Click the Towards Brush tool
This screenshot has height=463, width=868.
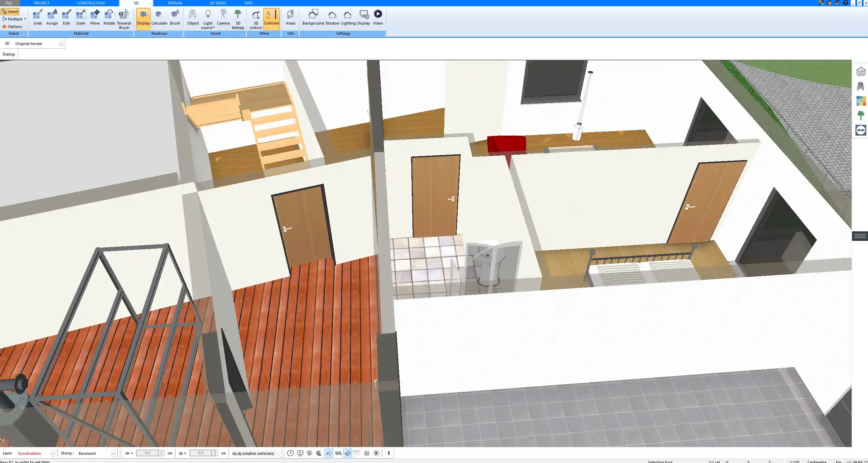(x=124, y=19)
